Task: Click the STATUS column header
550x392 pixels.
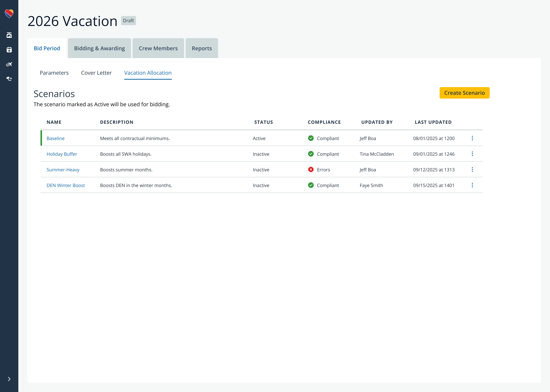Action: 264,122
